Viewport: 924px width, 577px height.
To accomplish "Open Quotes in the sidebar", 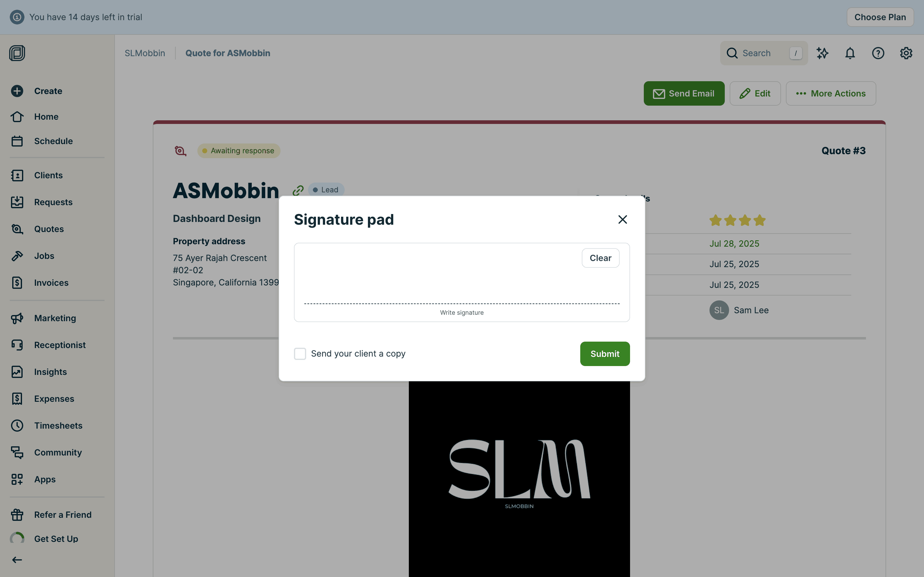I will (x=49, y=229).
